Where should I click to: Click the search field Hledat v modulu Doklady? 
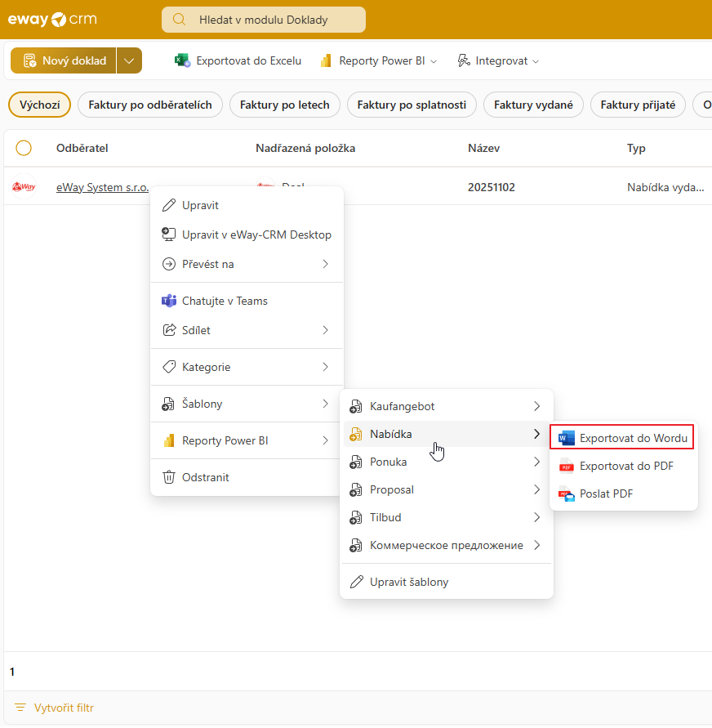pos(263,20)
